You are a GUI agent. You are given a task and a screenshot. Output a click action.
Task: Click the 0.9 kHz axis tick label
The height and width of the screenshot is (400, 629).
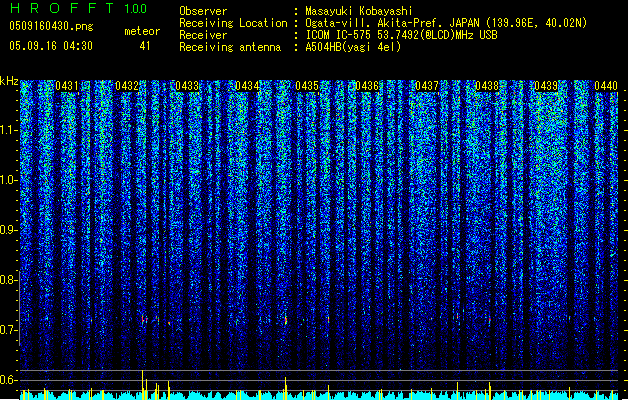9,230
